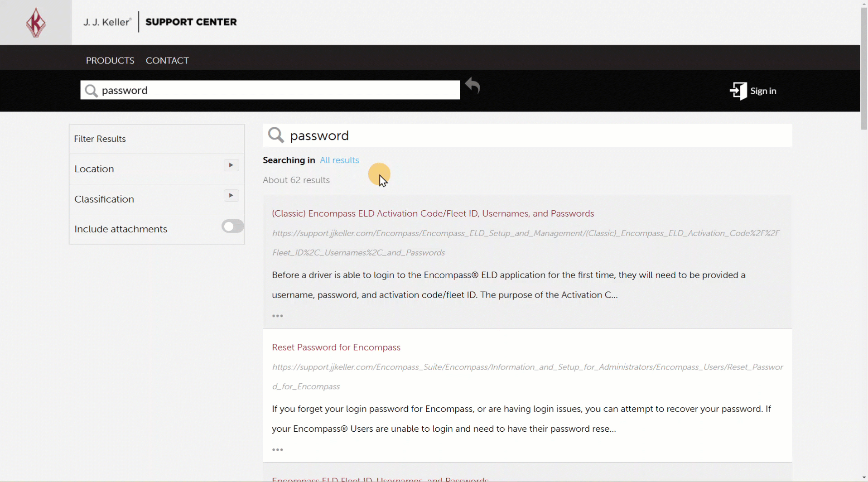868x482 pixels.
Task: Open ellipsis menu under Classic Encompass ELD result
Action: [278, 316]
